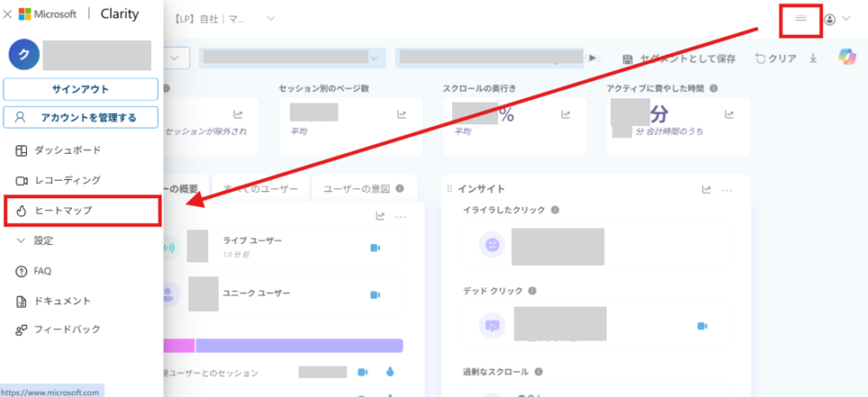
Task: Open the Copilot colorful icon
Action: [846, 57]
